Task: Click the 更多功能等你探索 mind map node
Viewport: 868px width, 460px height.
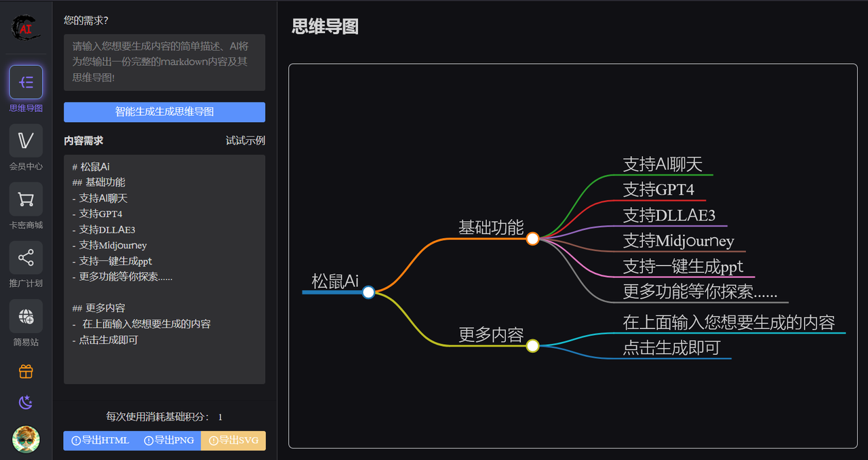Action: click(701, 291)
